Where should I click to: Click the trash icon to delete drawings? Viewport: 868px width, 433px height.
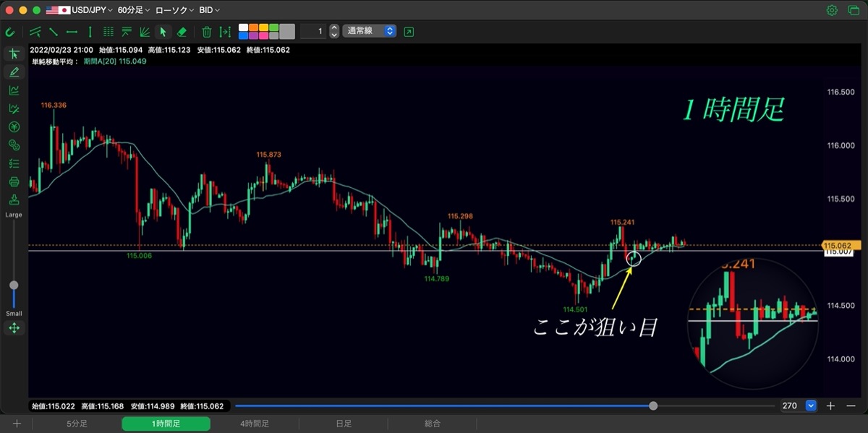click(207, 32)
